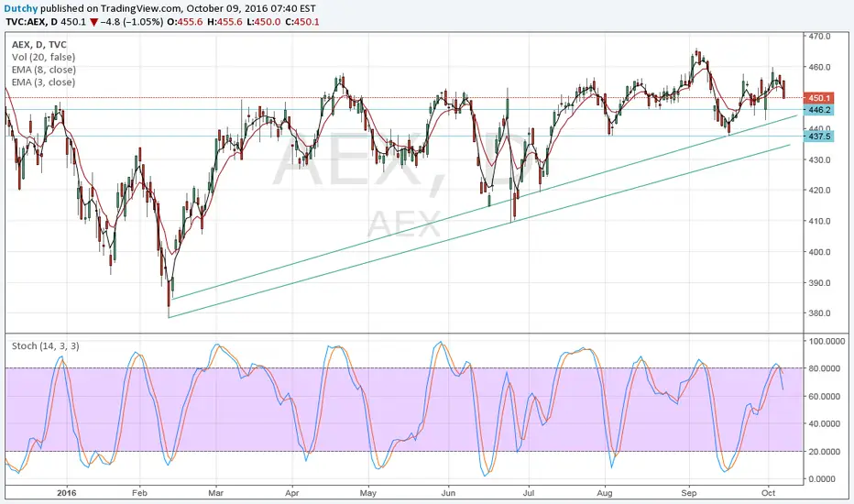Click the 380.0 price axis label
The width and height of the screenshot is (854, 504).
tap(819, 313)
